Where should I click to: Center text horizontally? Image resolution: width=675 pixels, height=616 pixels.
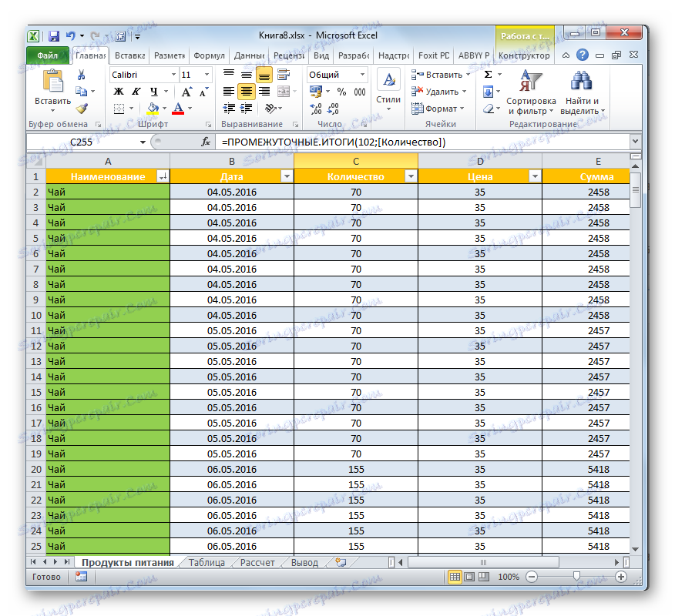247,92
